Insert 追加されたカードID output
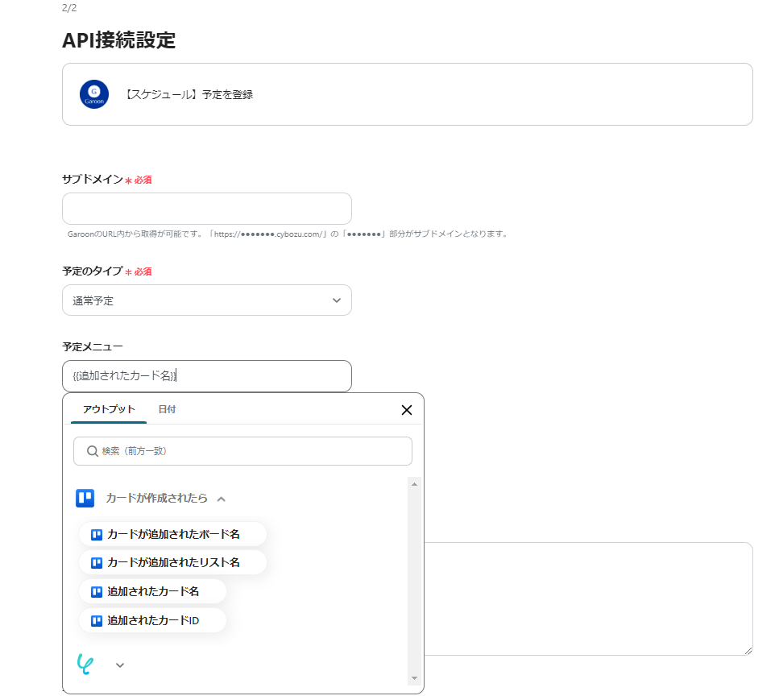 pos(152,620)
